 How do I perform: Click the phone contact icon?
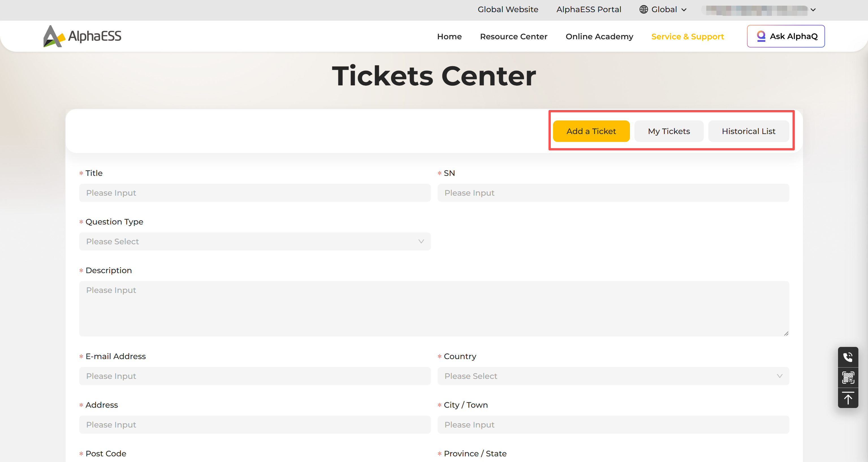pos(848,357)
